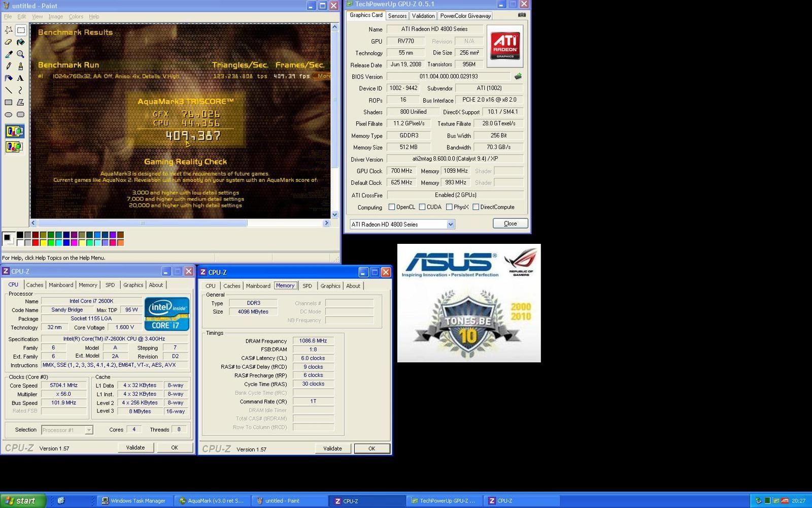812x508 pixels.
Task: Click the Paint horizontal scroll-right arrow
Action: (x=326, y=223)
